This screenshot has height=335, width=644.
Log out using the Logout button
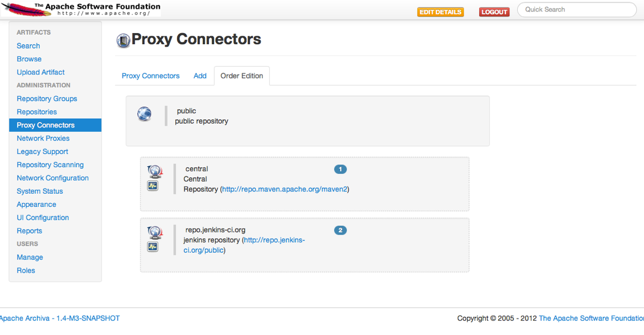[494, 12]
